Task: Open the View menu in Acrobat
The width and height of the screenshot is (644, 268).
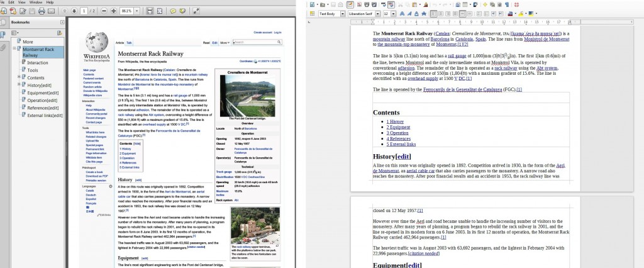Action: click(22, 3)
